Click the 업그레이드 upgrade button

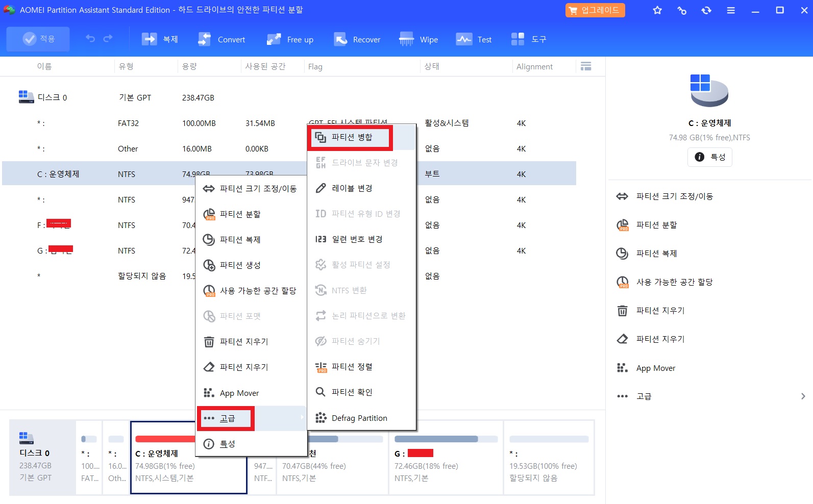coord(595,10)
